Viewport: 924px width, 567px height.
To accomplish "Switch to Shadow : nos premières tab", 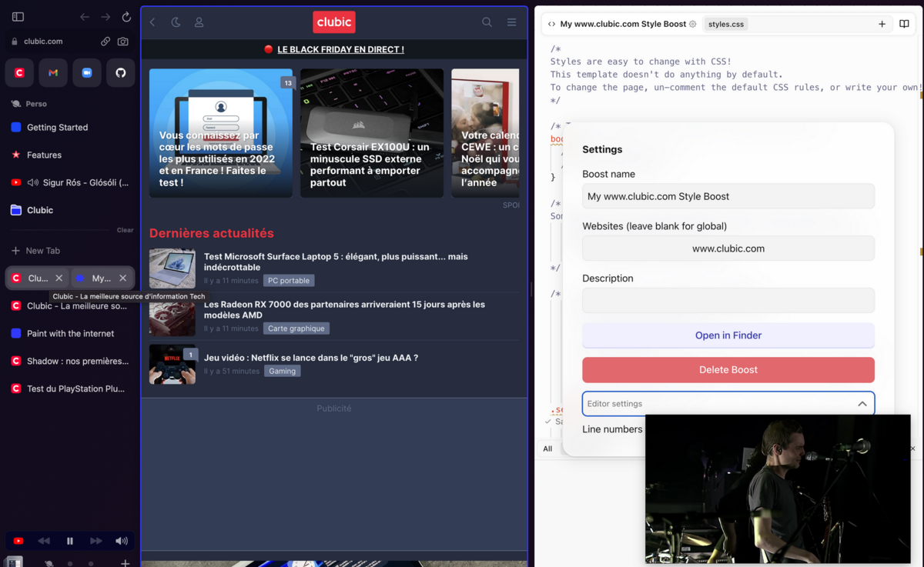I will [70, 362].
